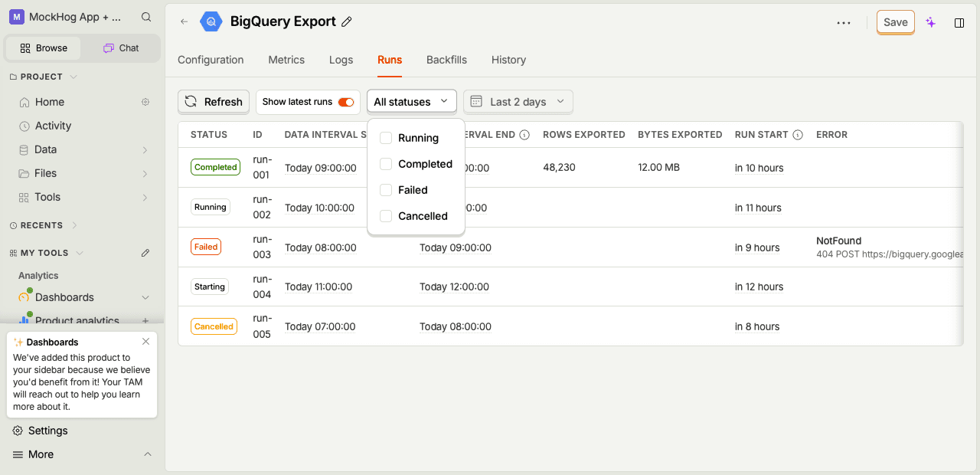Click the Save button
Image resolution: width=980 pixels, height=475 pixels.
coord(896,23)
